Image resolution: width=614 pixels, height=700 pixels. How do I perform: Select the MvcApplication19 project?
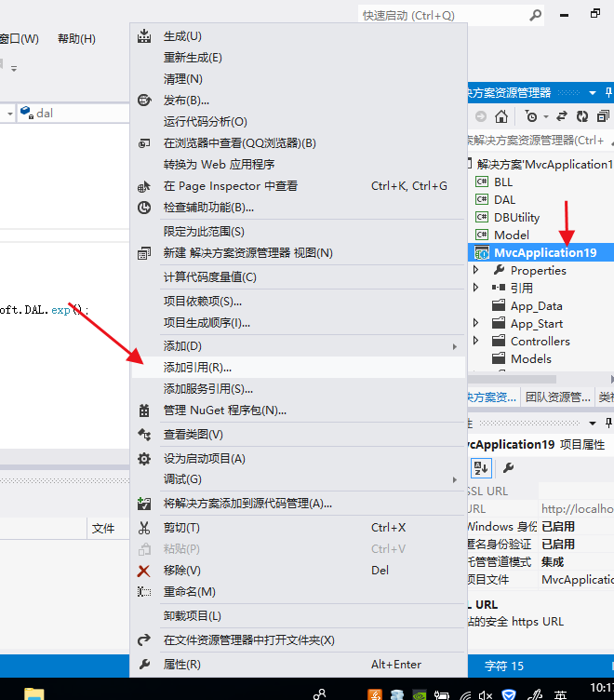pos(541,252)
